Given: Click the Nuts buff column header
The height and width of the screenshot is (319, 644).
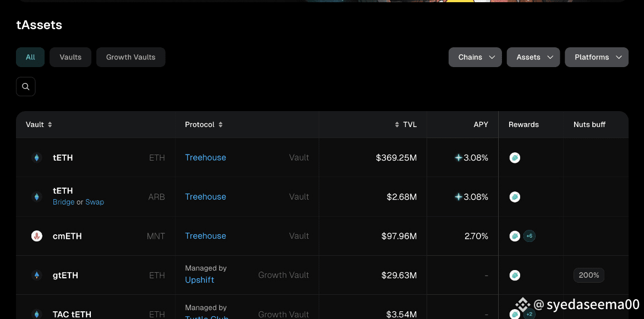Looking at the screenshot, I should coord(590,124).
